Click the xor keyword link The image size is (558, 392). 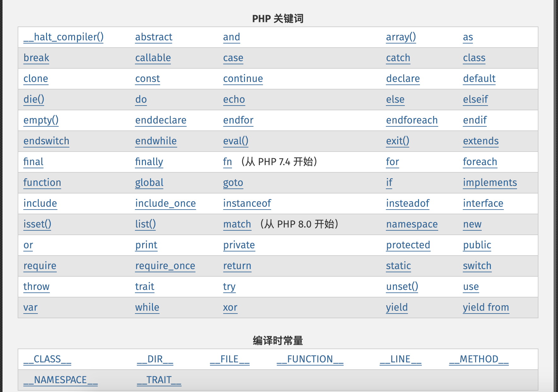(230, 308)
